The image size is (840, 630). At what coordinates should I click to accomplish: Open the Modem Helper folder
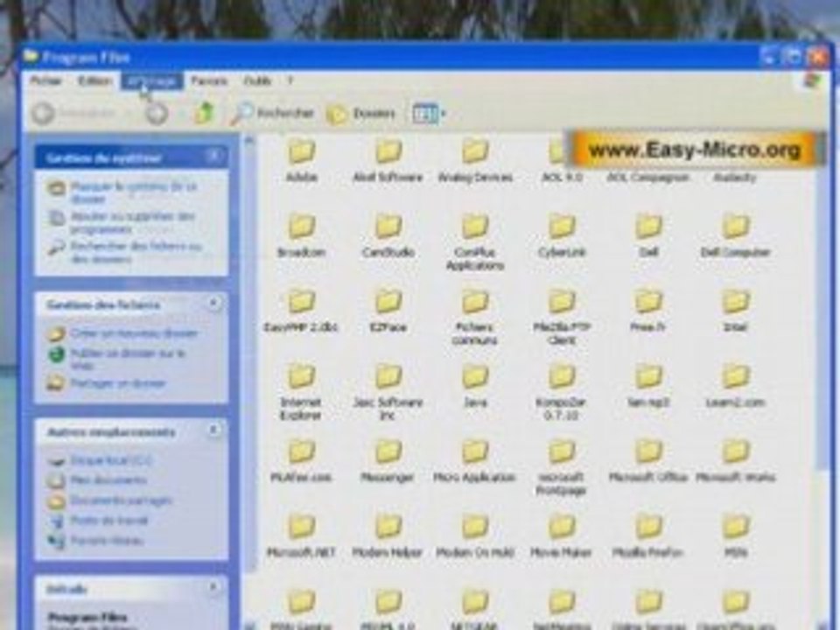coord(388,535)
